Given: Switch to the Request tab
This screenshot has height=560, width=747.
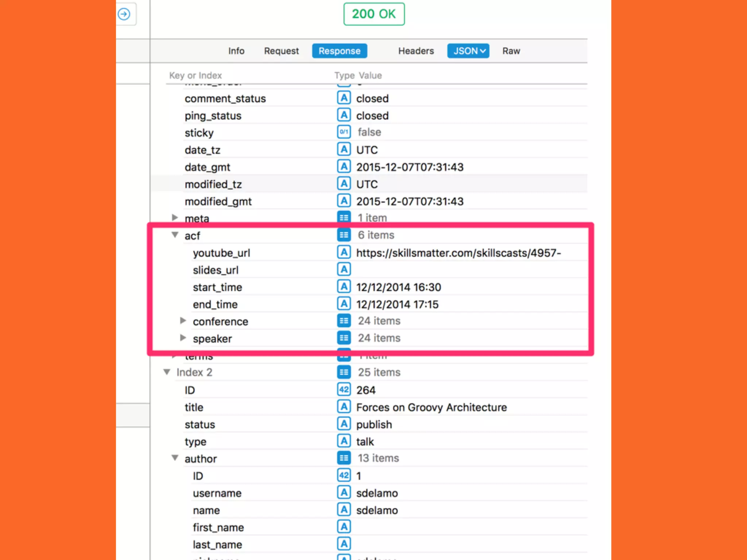Looking at the screenshot, I should click(x=281, y=51).
